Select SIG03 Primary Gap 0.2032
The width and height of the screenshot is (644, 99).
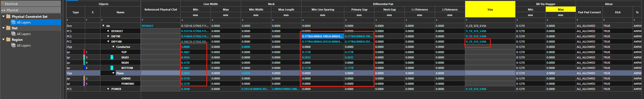click(x=359, y=57)
